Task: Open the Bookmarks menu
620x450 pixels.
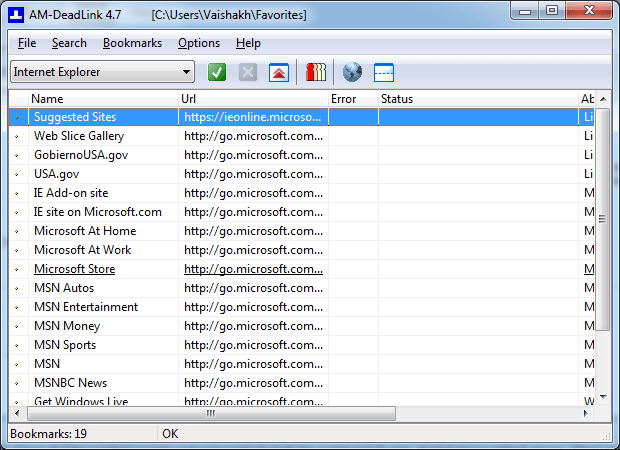Action: [132, 43]
